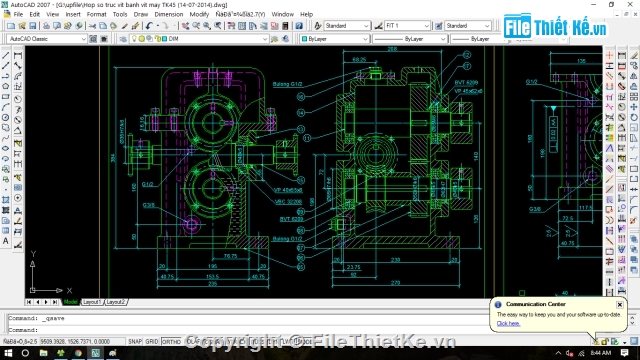The image size is (640, 360).
Task: Open the Help question mark icon
Action: 299,26
